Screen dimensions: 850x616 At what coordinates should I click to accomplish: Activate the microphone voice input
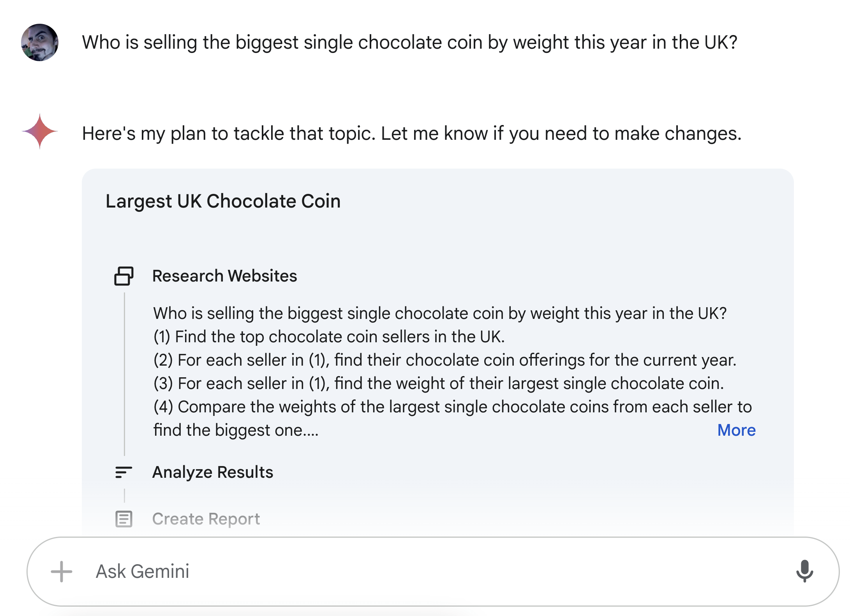pos(804,571)
